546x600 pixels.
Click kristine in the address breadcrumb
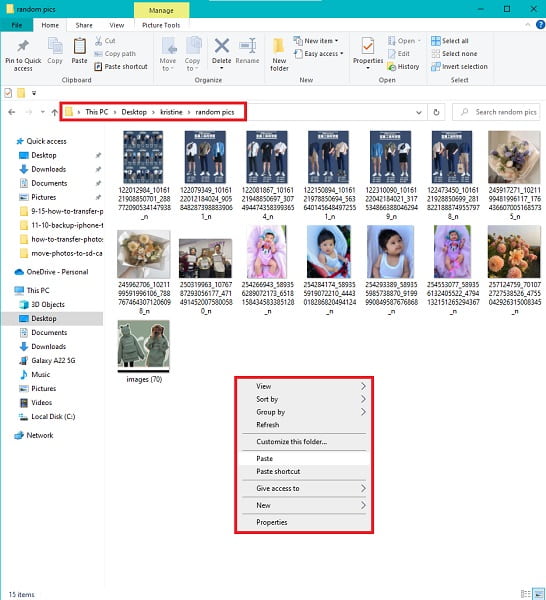171,112
